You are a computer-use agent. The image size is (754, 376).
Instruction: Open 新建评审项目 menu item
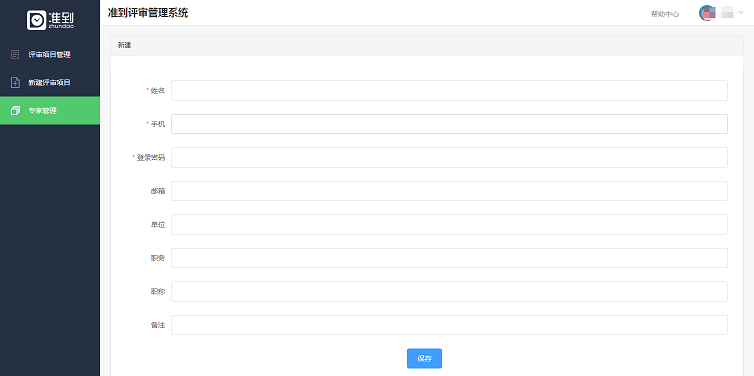[x=50, y=83]
